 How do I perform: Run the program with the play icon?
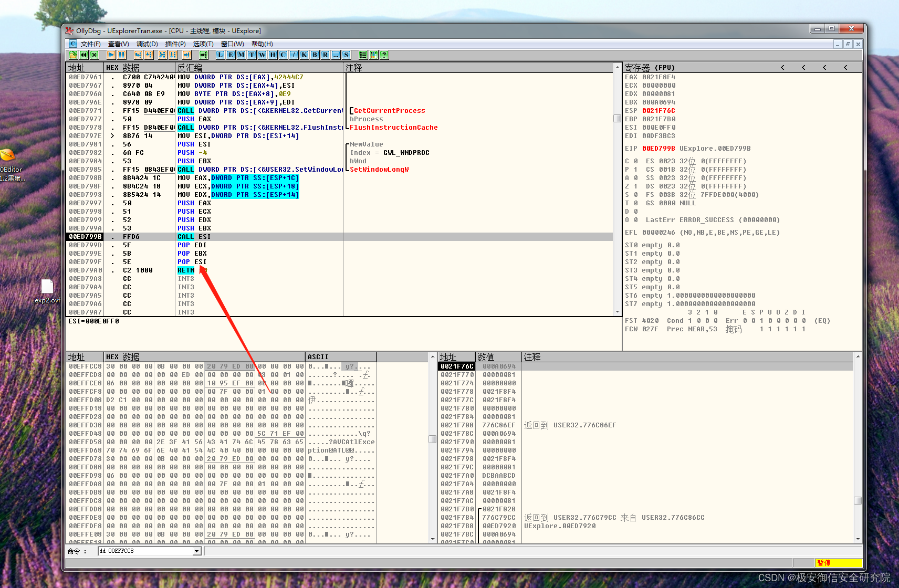pyautogui.click(x=111, y=55)
